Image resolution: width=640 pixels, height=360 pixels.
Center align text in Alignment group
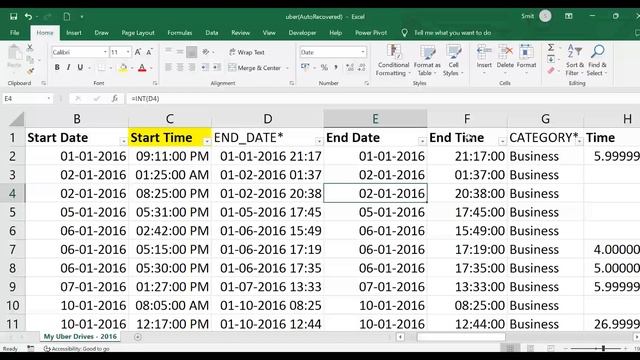point(180,67)
